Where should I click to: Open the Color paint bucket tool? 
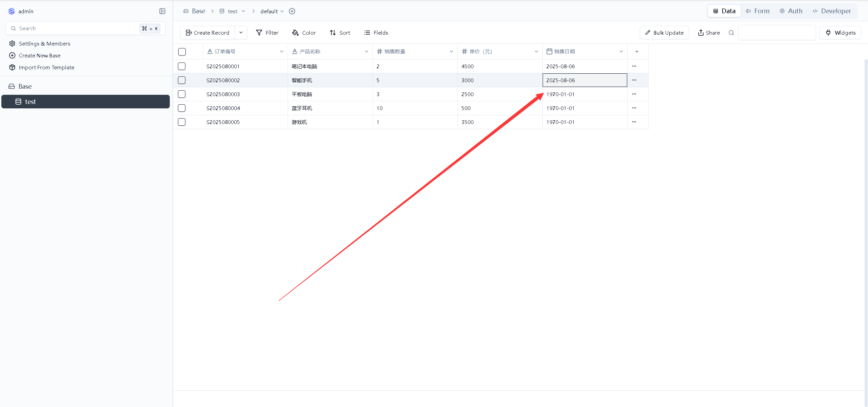click(x=304, y=33)
